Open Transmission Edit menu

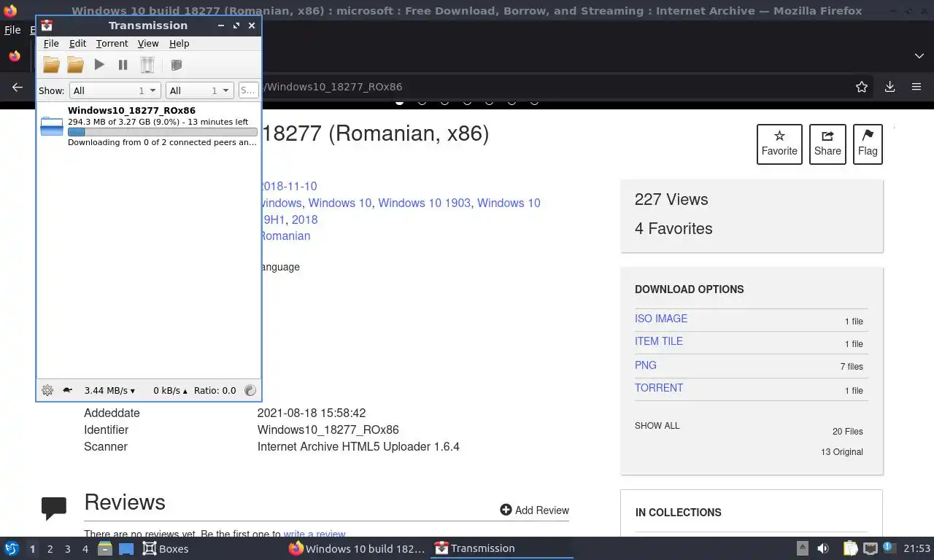point(77,44)
